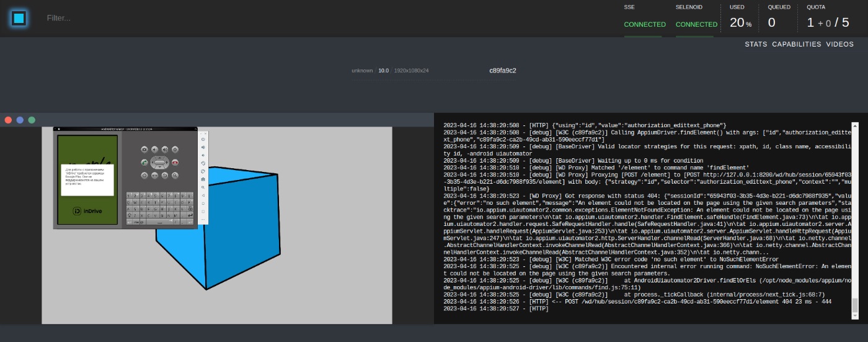
Task: Click the D-pad center on emulator
Action: click(x=159, y=163)
